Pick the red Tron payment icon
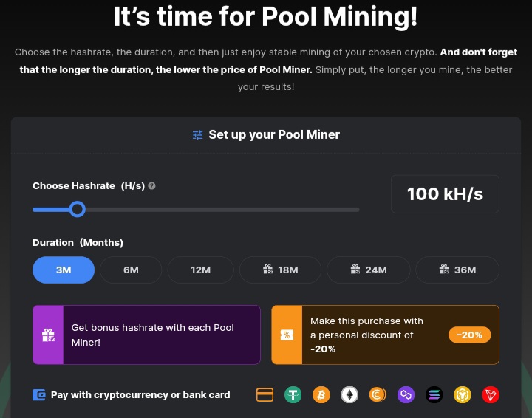This screenshot has width=532, height=418. (x=491, y=395)
